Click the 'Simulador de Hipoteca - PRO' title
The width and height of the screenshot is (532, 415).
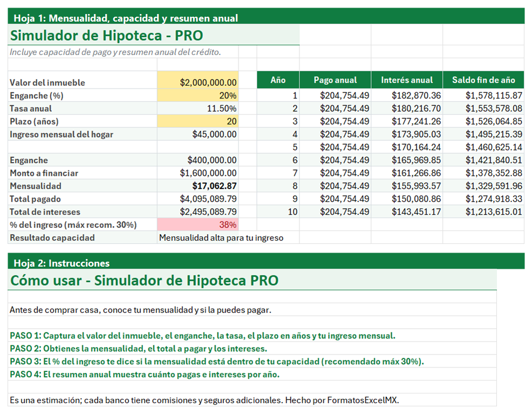pos(106,35)
